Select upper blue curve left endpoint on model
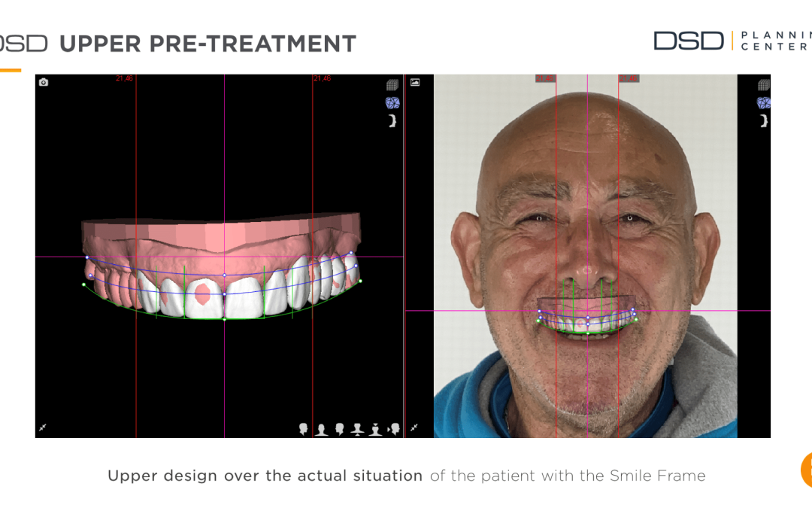Image resolution: width=812 pixels, height=508 pixels. 87,257
